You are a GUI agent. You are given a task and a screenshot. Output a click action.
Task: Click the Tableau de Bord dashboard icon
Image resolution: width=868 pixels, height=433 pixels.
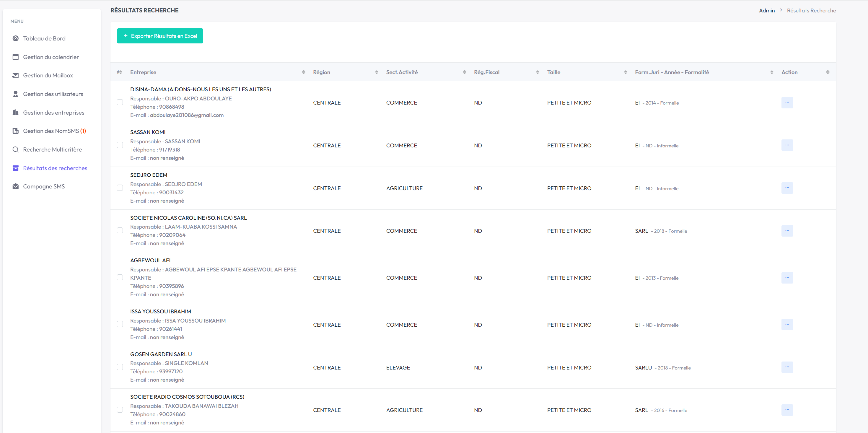(15, 38)
